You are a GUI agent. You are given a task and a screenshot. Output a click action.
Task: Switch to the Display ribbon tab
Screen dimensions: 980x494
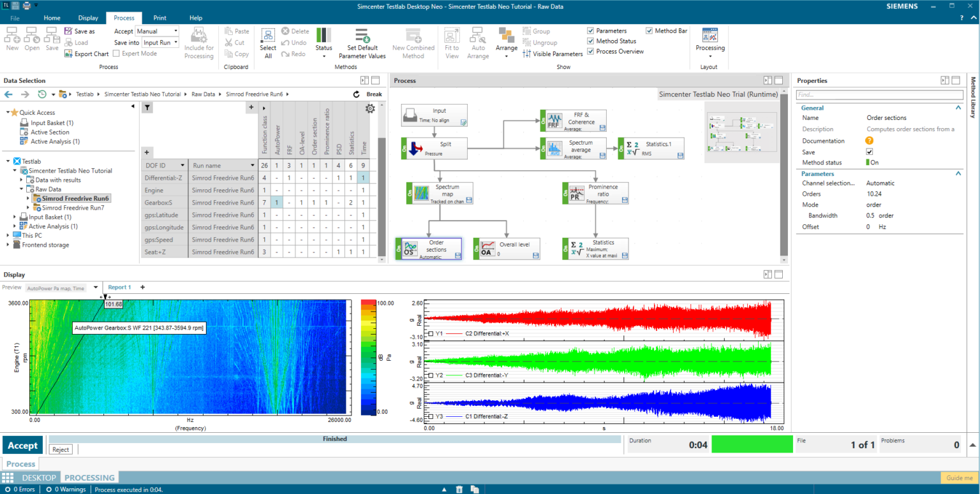click(87, 17)
